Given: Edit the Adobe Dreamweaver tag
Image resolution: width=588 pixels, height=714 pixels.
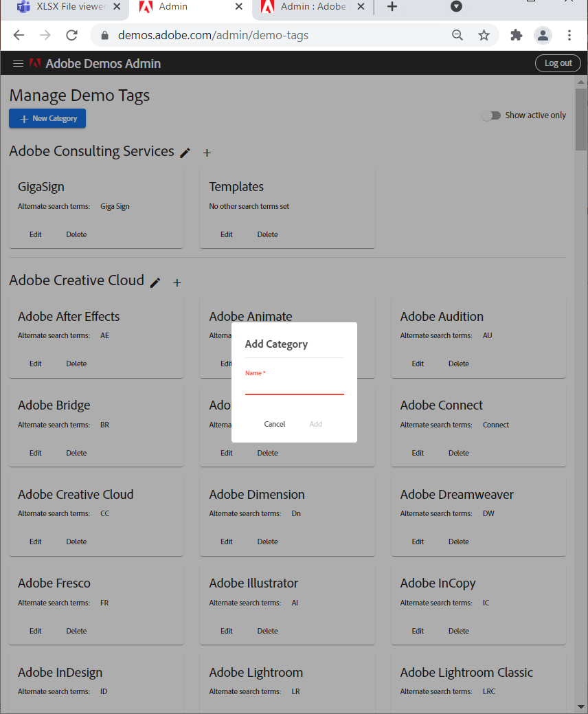Looking at the screenshot, I should click(x=418, y=542).
